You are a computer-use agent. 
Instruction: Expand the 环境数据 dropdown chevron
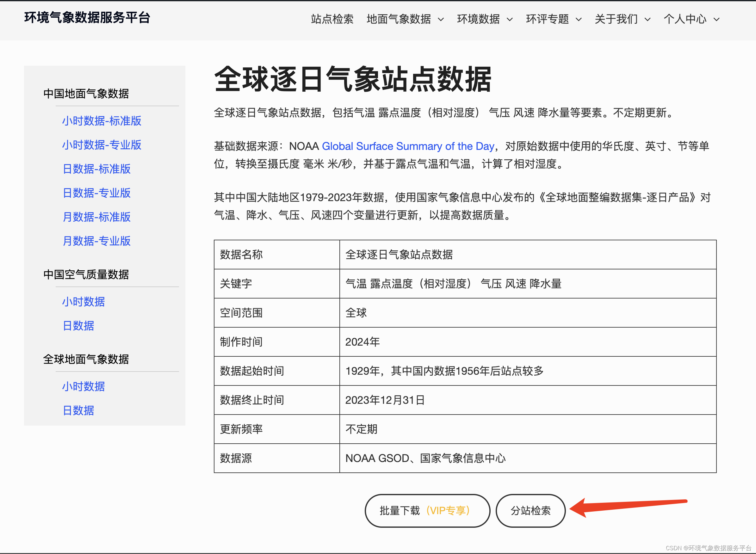tap(510, 20)
